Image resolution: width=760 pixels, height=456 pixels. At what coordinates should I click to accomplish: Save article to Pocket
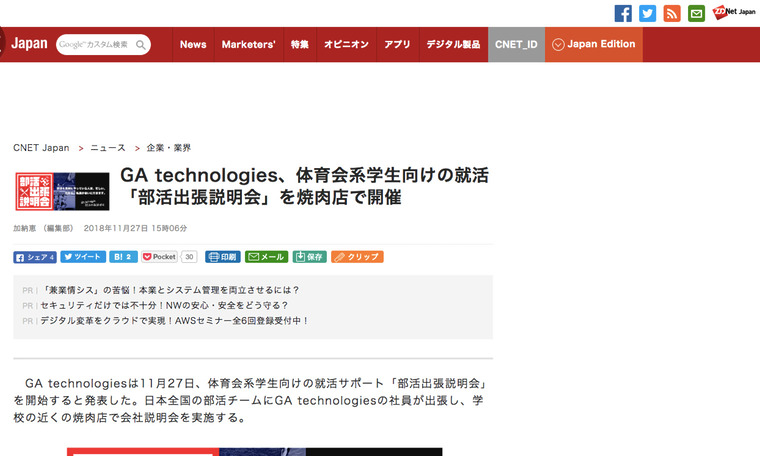(x=160, y=257)
